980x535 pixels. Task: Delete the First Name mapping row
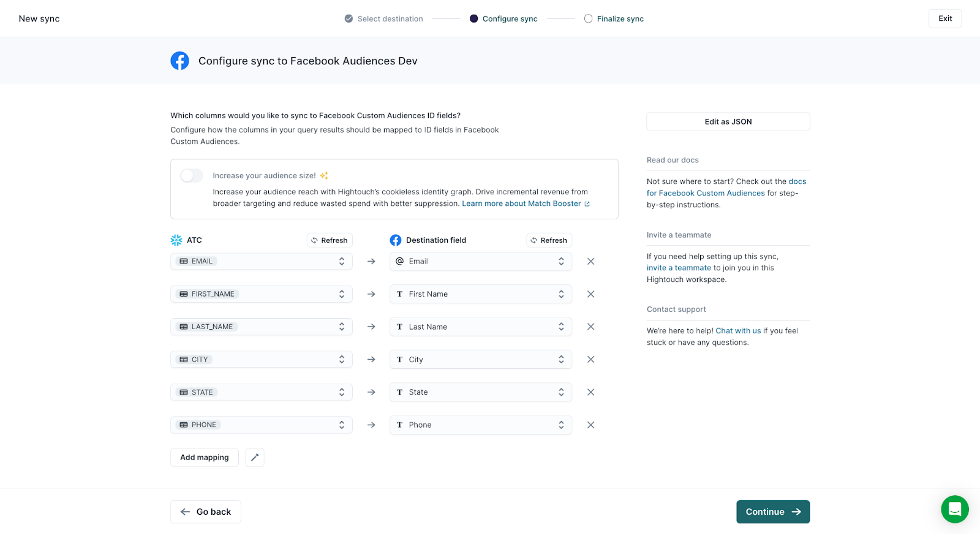590,294
